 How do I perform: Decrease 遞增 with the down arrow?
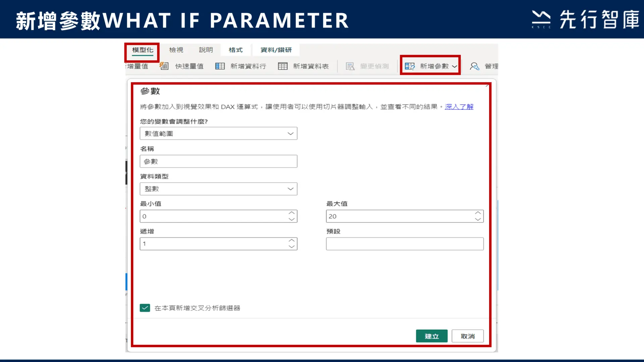(291, 247)
